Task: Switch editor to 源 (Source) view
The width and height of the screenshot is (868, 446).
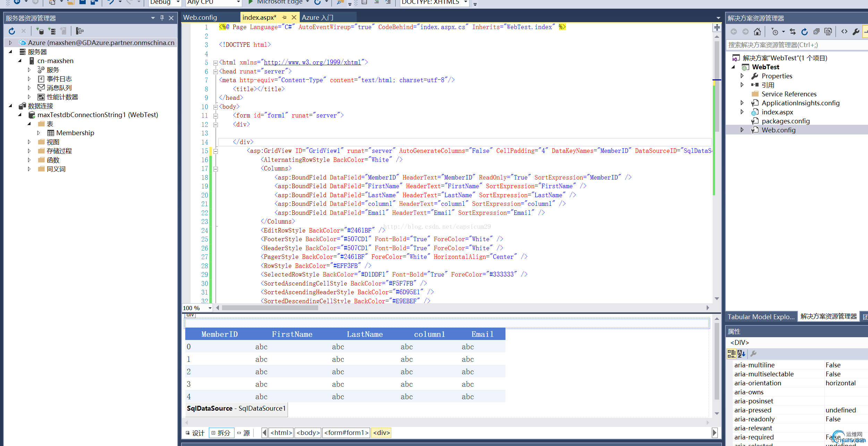Action: 244,433
